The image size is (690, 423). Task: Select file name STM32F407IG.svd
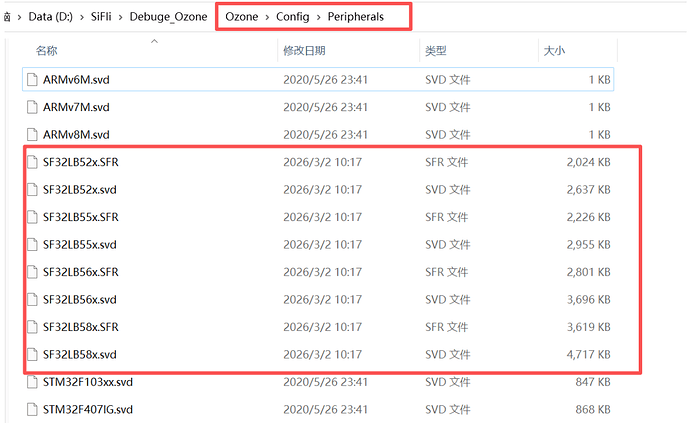[88, 409]
